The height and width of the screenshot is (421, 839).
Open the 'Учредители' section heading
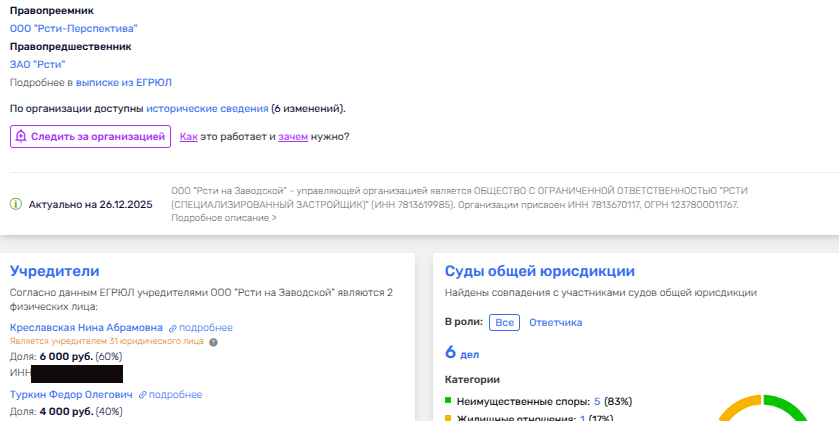55,271
